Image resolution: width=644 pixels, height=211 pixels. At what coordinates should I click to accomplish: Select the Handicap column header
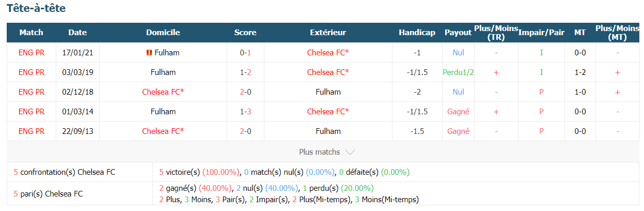[417, 33]
